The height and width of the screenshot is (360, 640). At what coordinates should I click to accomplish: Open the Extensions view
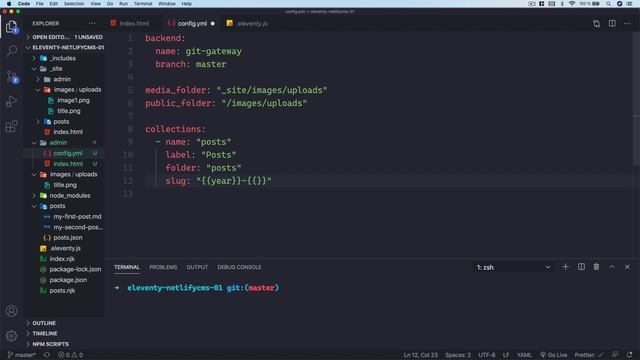11,126
